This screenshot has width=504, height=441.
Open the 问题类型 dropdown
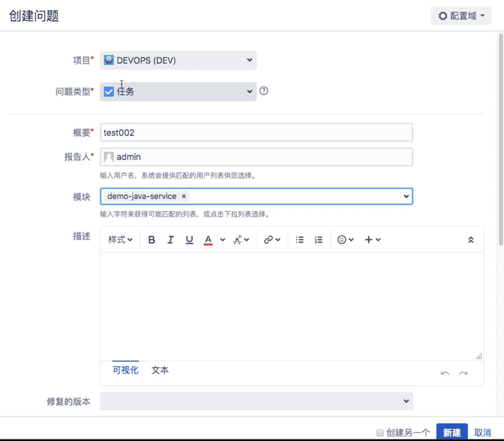click(249, 92)
